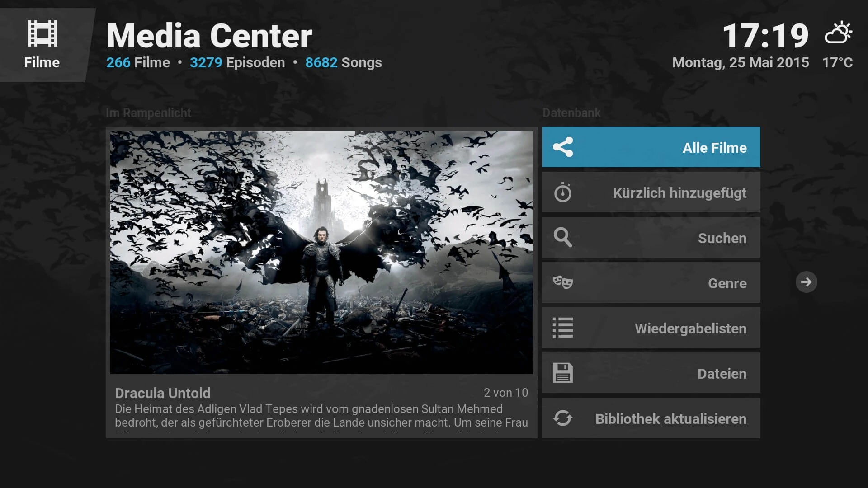Click the 17:19 clock
868x488 pixels.
[766, 36]
